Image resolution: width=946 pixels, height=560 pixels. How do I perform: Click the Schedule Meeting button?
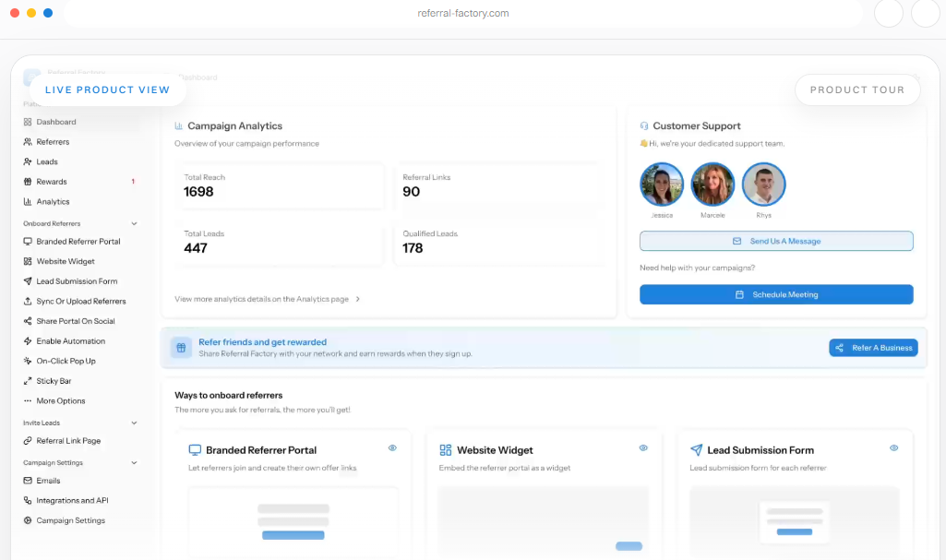pyautogui.click(x=776, y=295)
